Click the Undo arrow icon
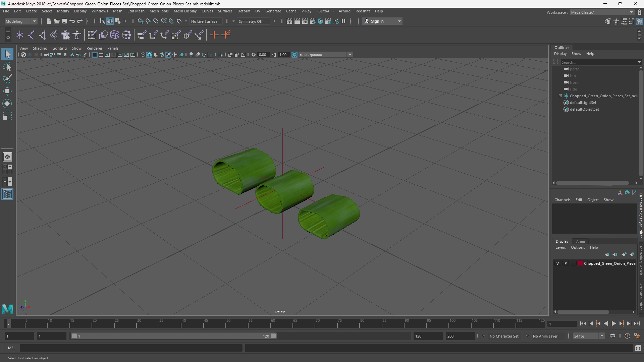This screenshot has height=362, width=644. pos(72,21)
